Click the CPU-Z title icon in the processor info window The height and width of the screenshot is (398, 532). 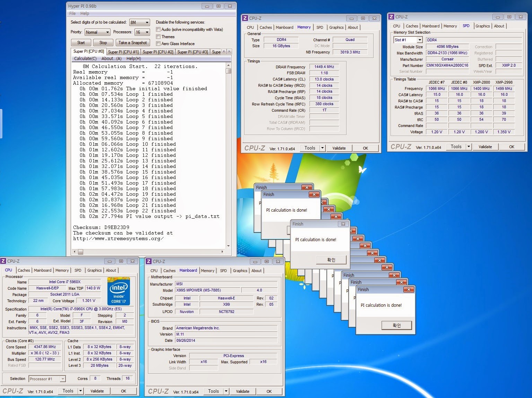coord(3,261)
